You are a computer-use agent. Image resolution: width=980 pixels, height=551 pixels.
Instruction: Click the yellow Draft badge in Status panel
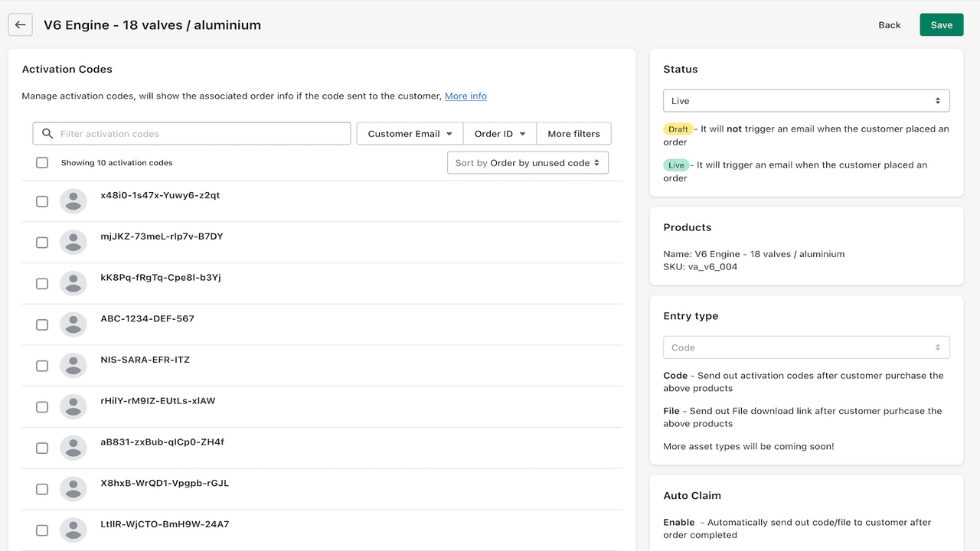point(678,129)
